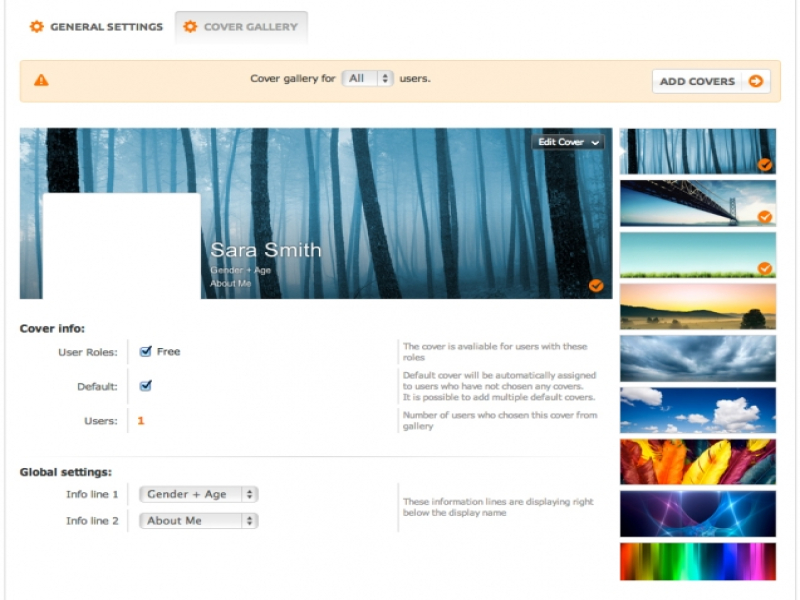The width and height of the screenshot is (800, 600).
Task: Click the checkmark badge on bridge thumbnail
Action: tap(765, 216)
